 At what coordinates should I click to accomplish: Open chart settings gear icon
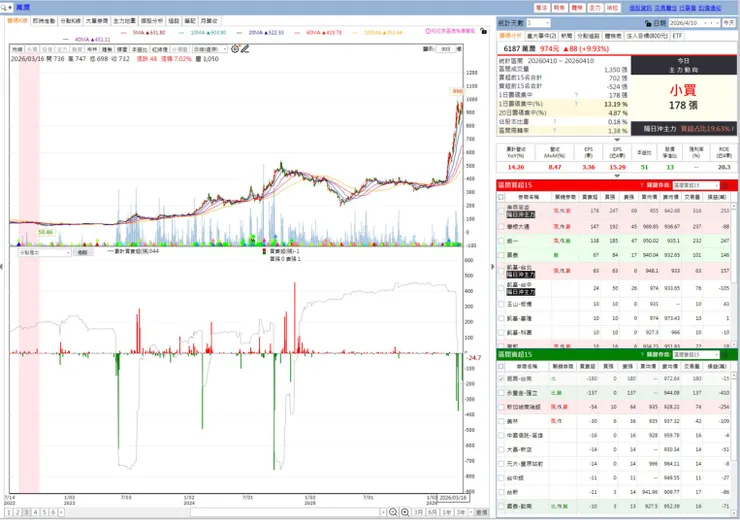click(235, 49)
